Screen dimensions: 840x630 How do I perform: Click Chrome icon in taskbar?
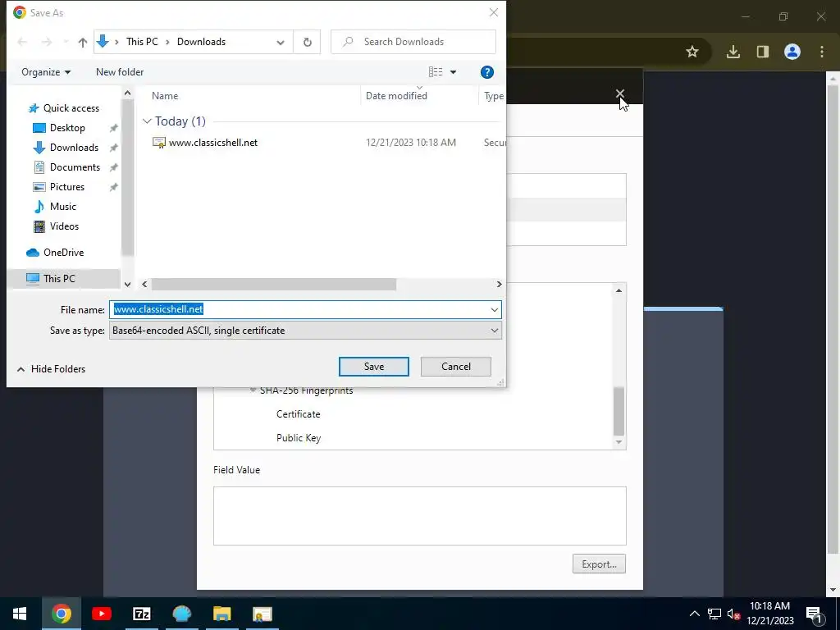(x=61, y=614)
